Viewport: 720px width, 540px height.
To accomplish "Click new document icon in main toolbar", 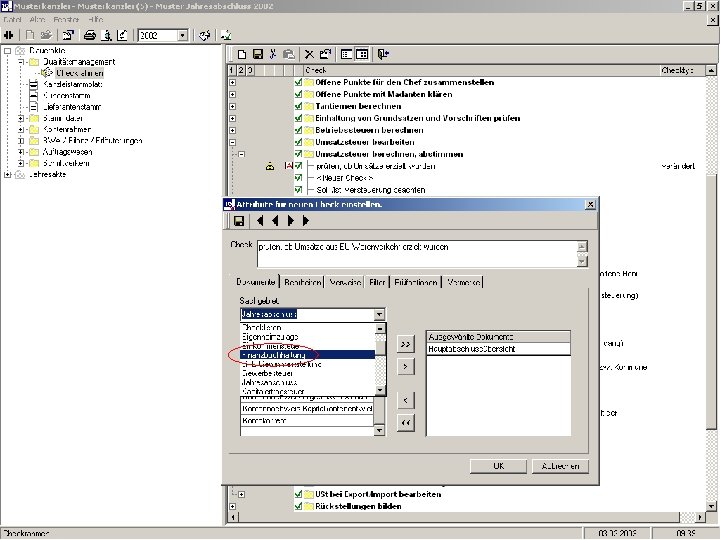I will [x=30, y=35].
